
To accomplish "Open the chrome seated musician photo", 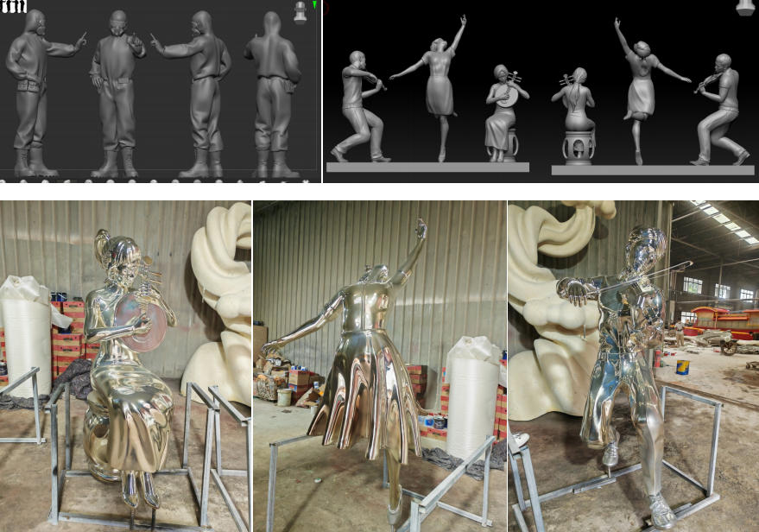I will pyautogui.click(x=126, y=366).
